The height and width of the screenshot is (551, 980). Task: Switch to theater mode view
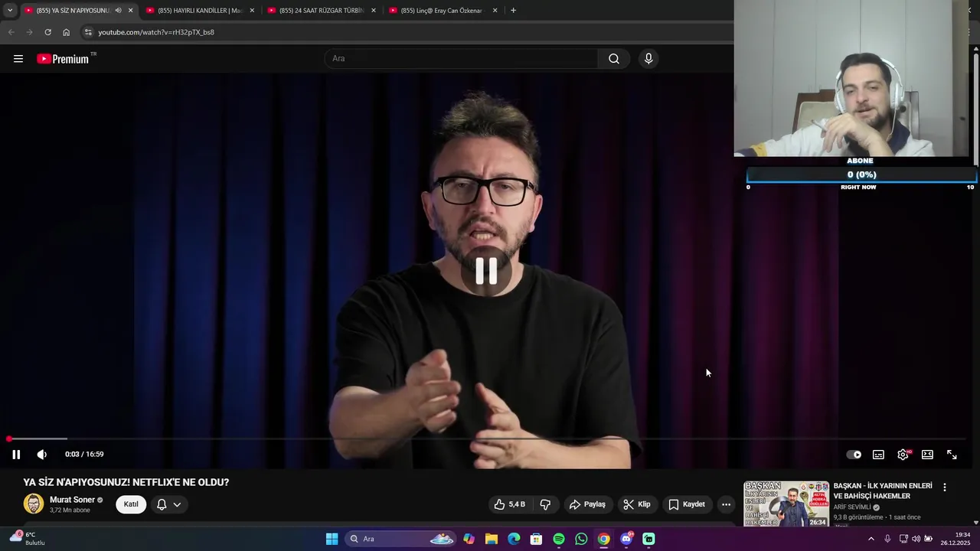pyautogui.click(x=927, y=455)
